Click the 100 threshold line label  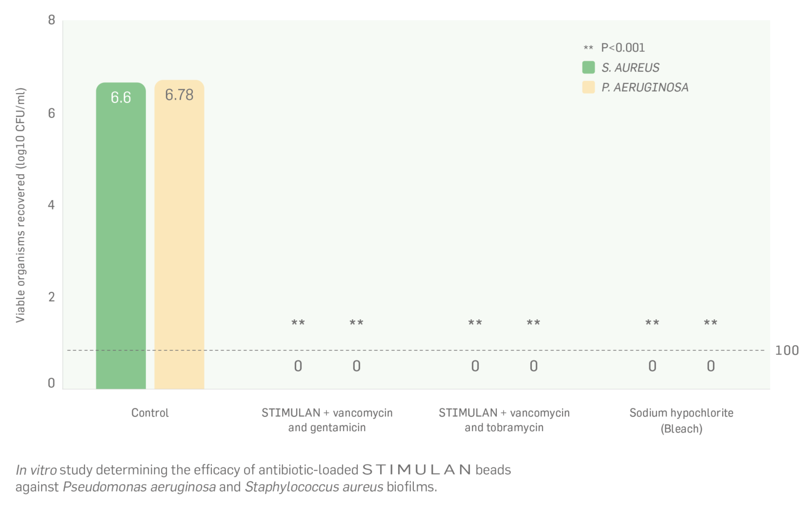coord(787,350)
